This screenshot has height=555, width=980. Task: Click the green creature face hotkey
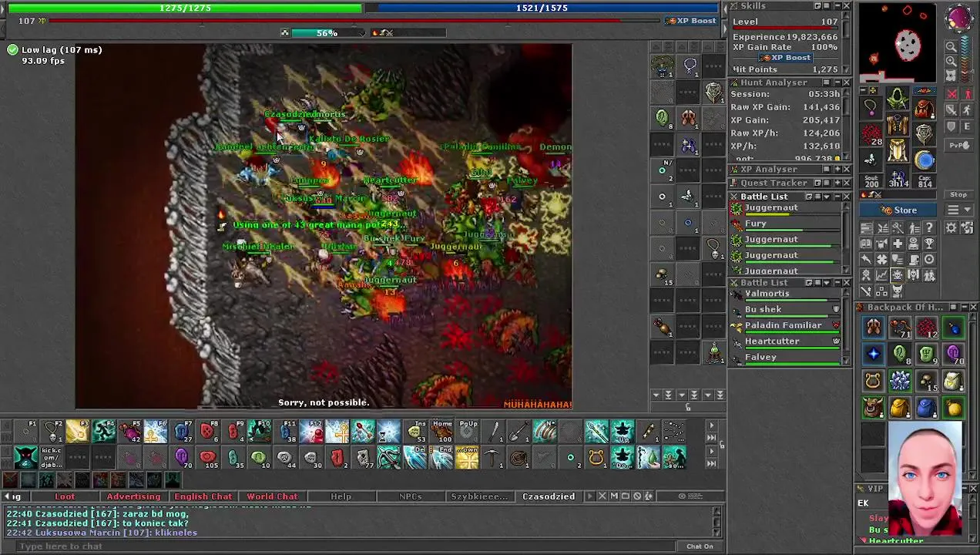tap(25, 457)
